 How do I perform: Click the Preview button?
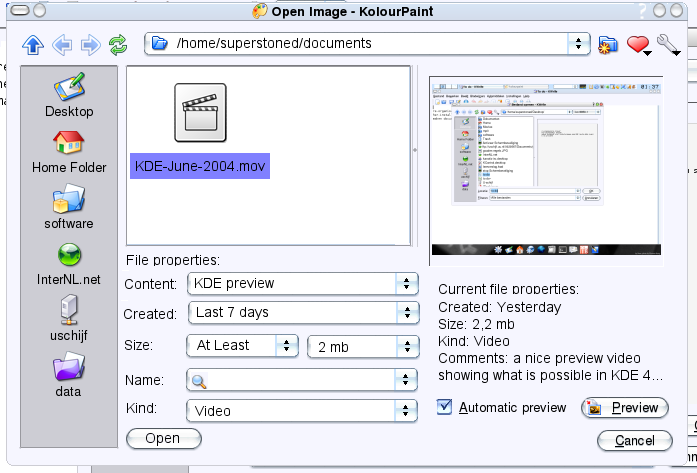(625, 408)
